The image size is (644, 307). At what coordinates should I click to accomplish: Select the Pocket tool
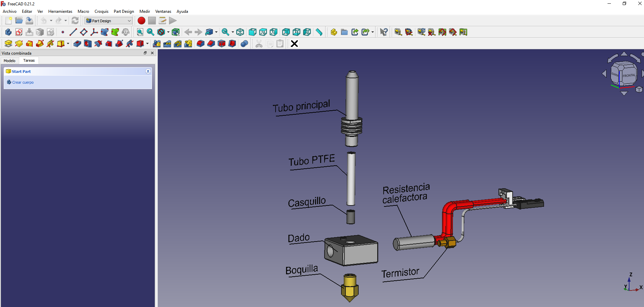[77, 44]
